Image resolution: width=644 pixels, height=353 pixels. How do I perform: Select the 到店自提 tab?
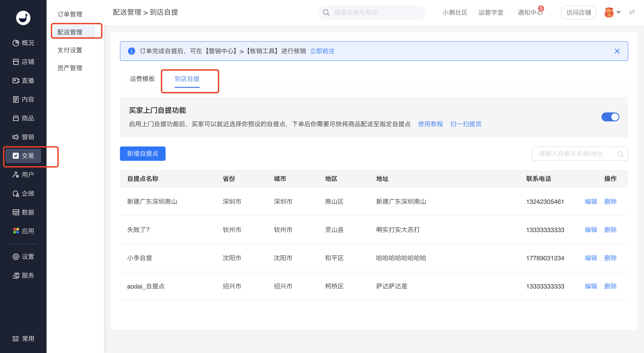[x=187, y=79]
